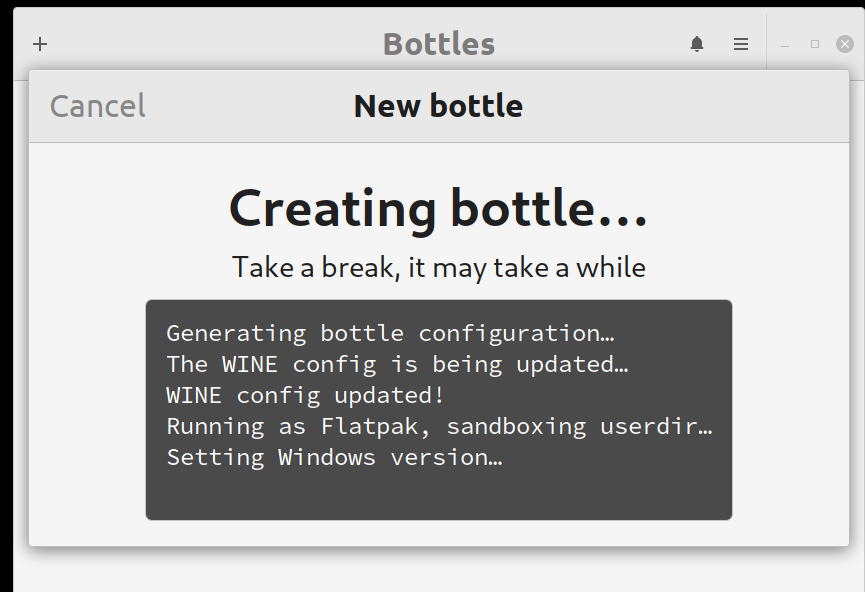Screen dimensions: 865x592
Task: Maximize the Bottles window
Action: pyautogui.click(x=813, y=44)
